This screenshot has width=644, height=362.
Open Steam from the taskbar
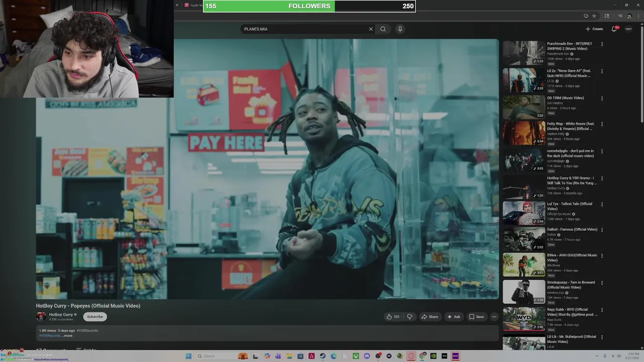pos(323,356)
